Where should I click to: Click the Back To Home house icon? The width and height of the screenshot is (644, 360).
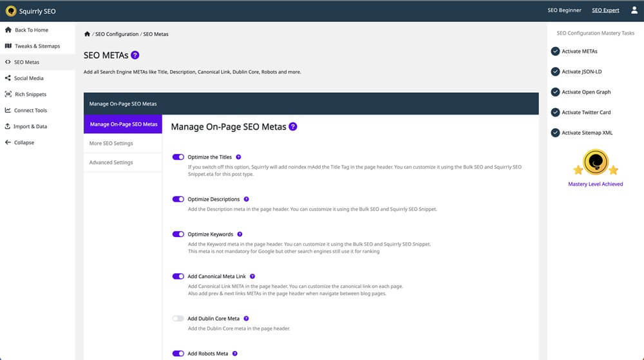click(x=8, y=30)
